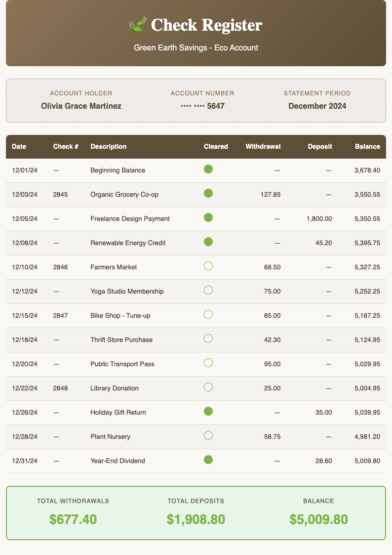Image resolution: width=392 pixels, height=555 pixels.
Task: Click the Balance column header
Action: pos(368,147)
